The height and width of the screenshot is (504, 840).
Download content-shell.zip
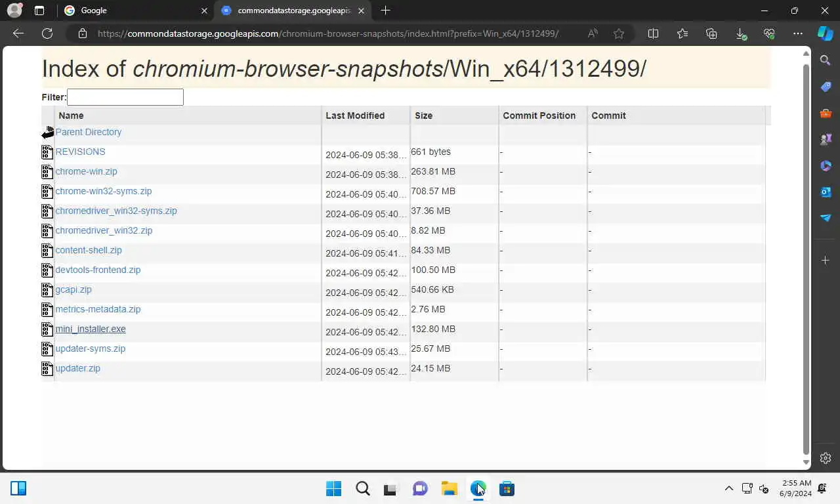[x=89, y=250]
